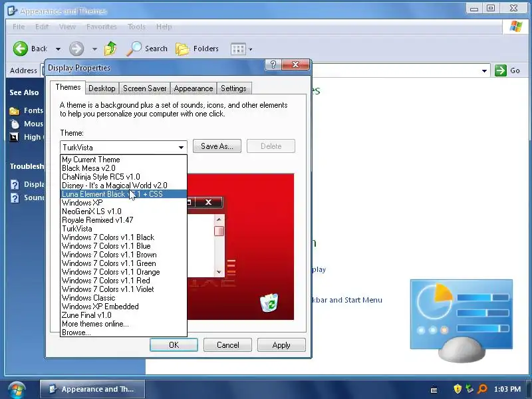This screenshot has height=399, width=532.
Task: Click Appearance and Themes taskbar button
Action: 92,389
